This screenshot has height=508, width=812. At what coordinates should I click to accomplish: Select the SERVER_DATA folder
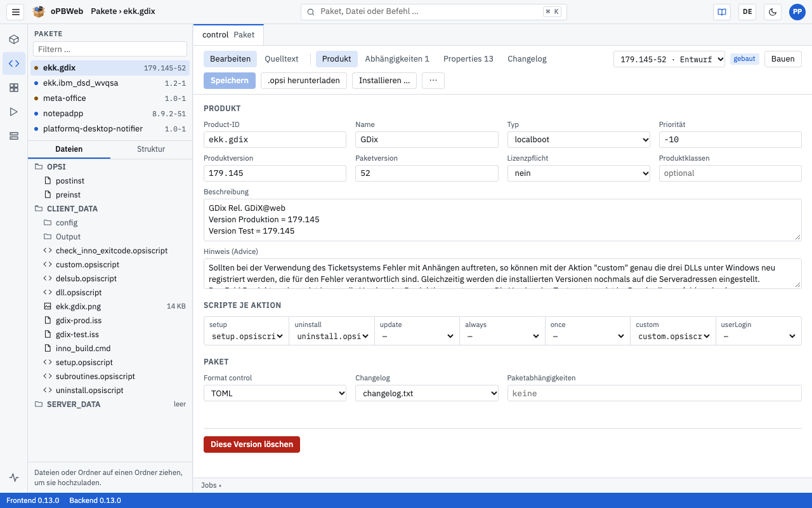[x=110, y=404]
